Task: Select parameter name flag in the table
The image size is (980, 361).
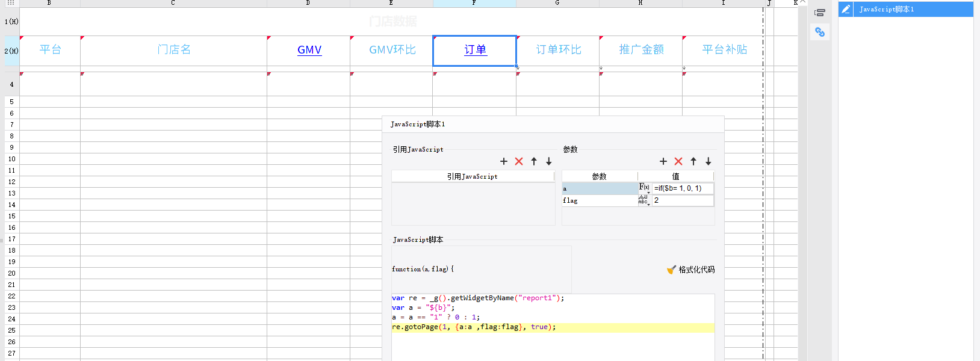Action: tap(600, 200)
